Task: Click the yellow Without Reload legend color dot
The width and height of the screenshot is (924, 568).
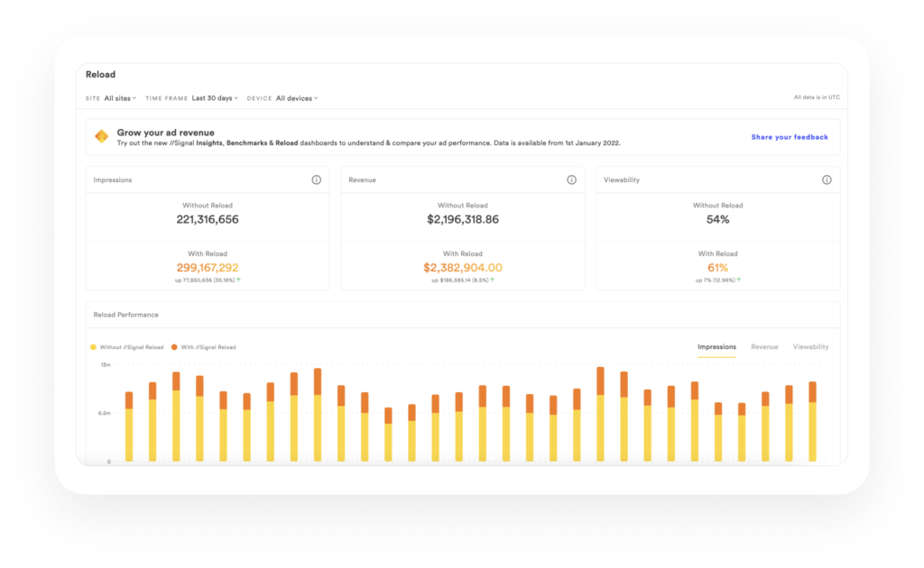Action: click(x=93, y=347)
